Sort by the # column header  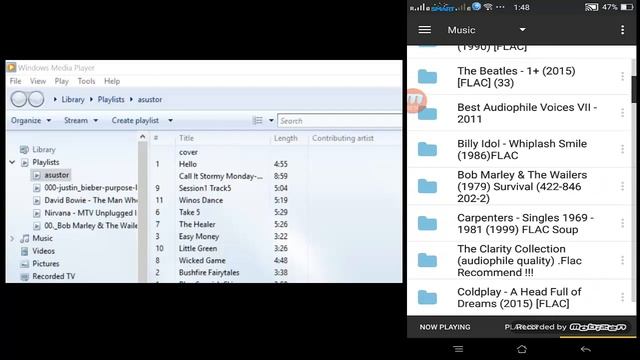(x=156, y=138)
